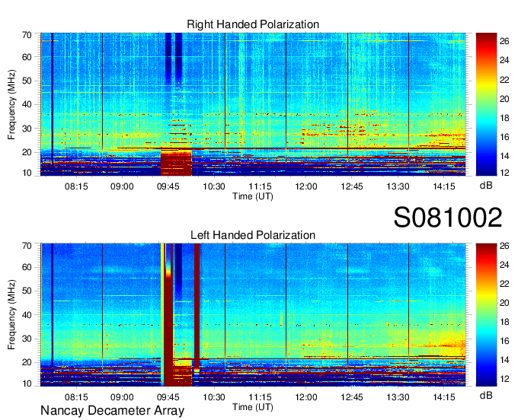Click the top spectrogram's Frequency (MHz) axis label

[x=11, y=104]
